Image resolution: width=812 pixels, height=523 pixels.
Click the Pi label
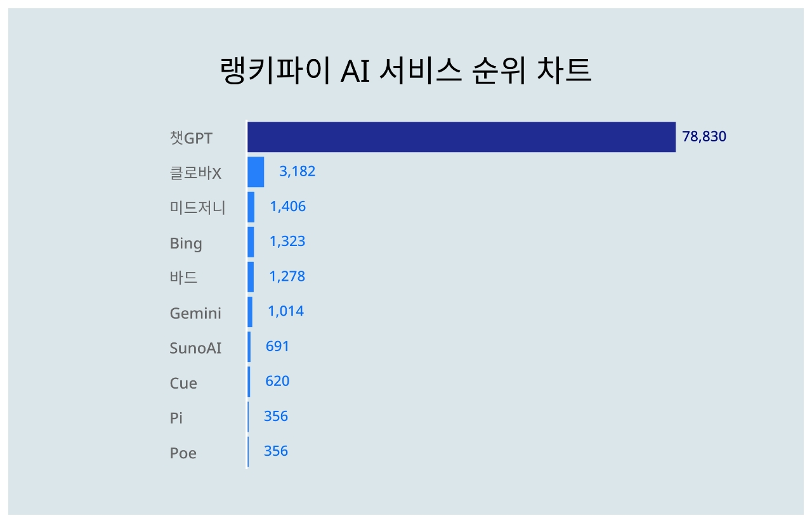(x=176, y=418)
